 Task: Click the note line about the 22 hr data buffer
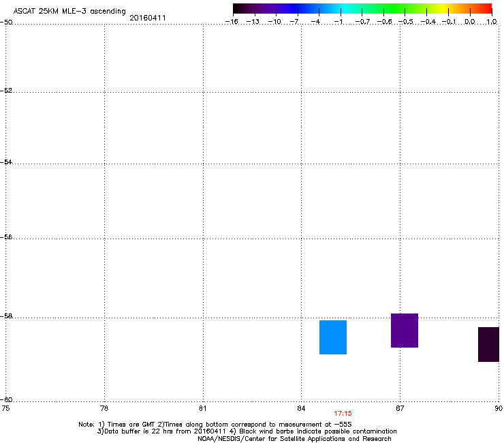[247, 431]
